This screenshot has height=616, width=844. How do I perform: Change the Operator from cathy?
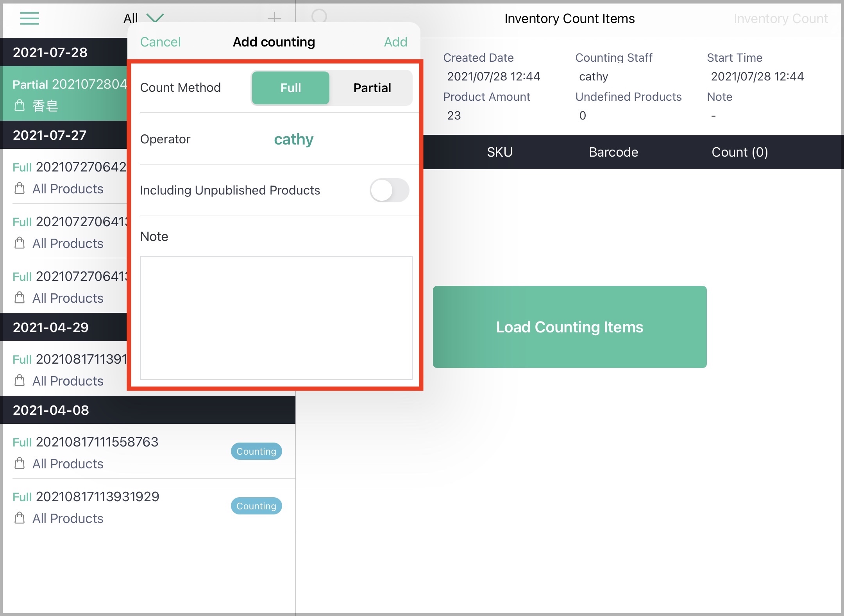[x=293, y=139]
